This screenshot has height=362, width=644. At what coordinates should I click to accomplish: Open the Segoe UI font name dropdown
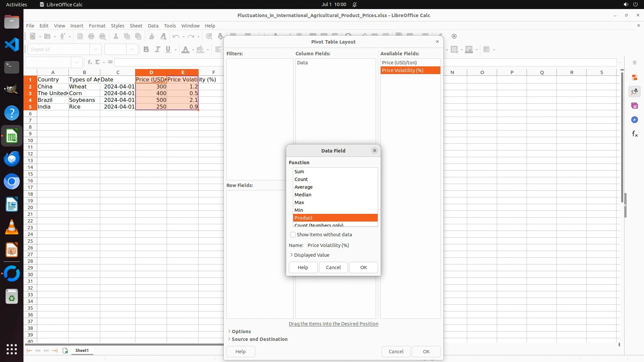click(96, 50)
